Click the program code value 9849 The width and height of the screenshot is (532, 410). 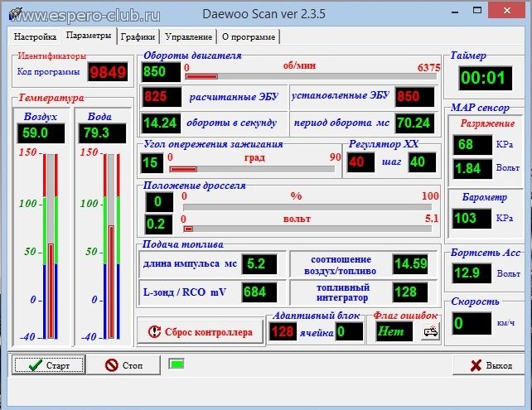(108, 72)
